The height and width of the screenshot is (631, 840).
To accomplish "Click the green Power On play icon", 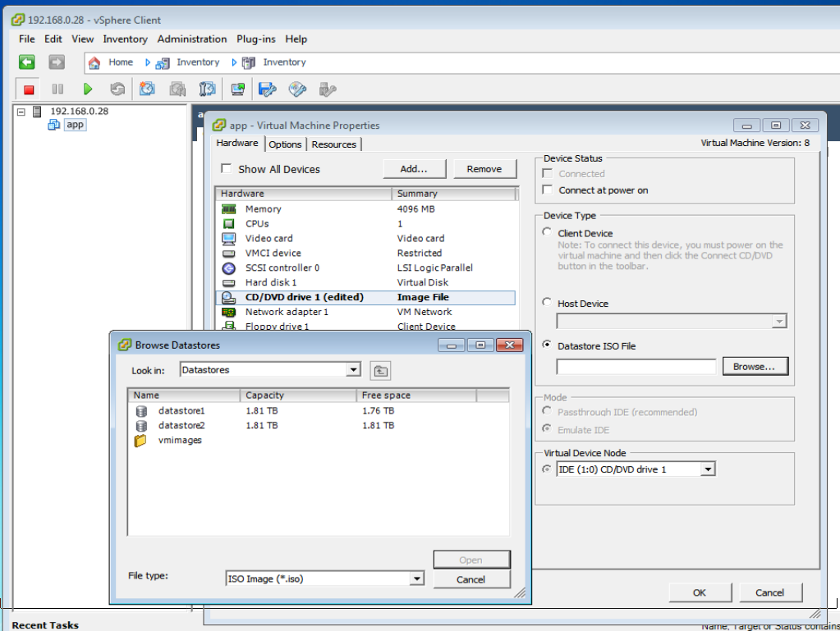I will click(88, 89).
